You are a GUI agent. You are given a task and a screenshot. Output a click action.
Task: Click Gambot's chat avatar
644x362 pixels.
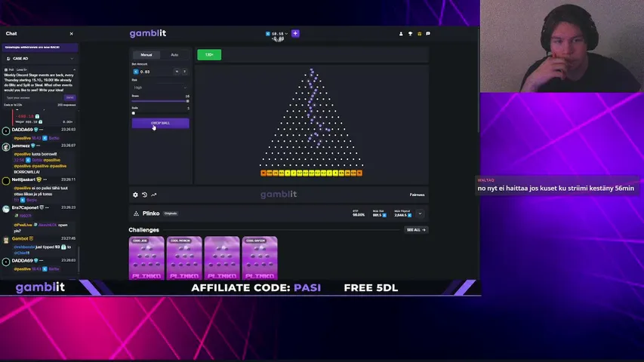click(6, 240)
